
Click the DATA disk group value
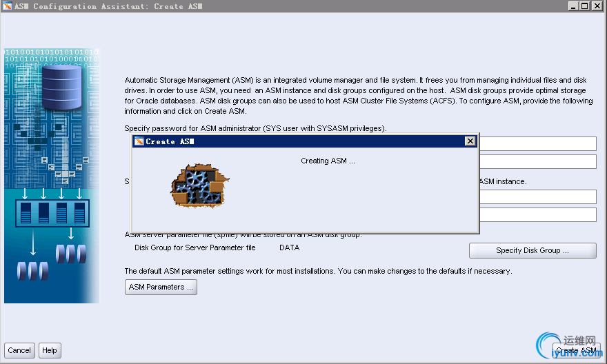(290, 247)
